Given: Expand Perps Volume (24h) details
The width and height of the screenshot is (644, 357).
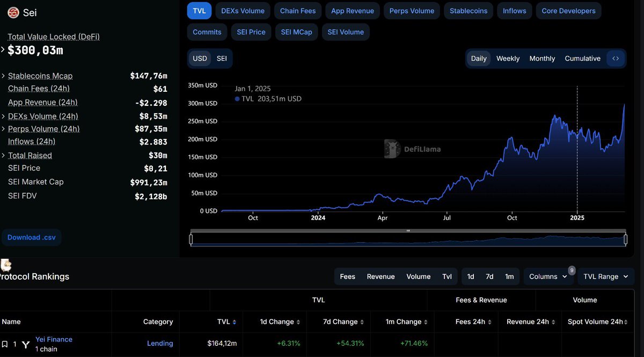Looking at the screenshot, I should 3,129.
